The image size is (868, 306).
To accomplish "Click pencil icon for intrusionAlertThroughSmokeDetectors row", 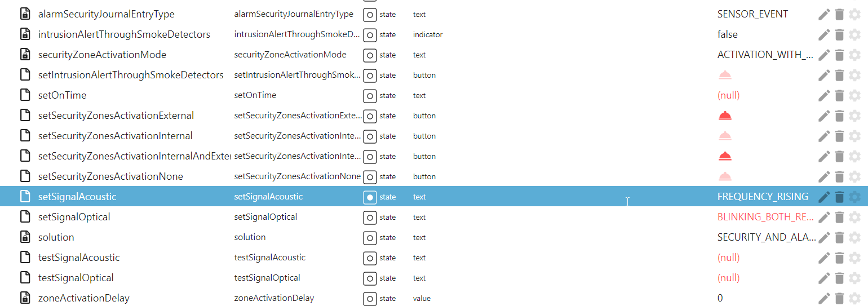I will (x=824, y=34).
